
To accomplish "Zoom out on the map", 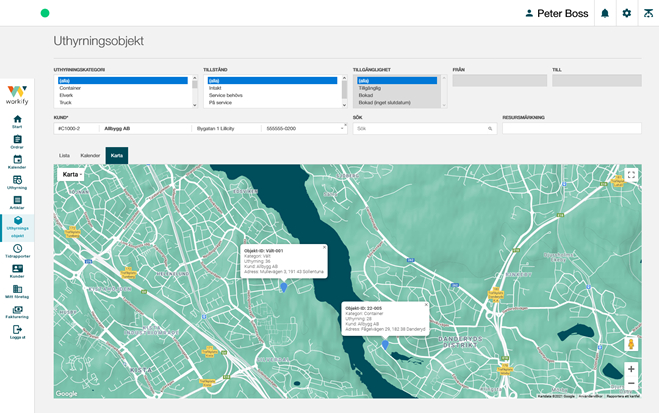I will [631, 383].
